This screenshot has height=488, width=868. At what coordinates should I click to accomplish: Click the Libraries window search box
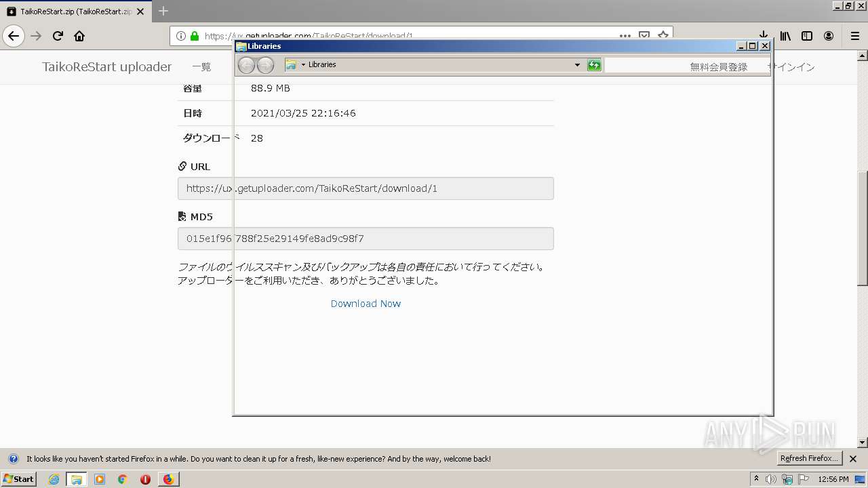click(x=687, y=66)
